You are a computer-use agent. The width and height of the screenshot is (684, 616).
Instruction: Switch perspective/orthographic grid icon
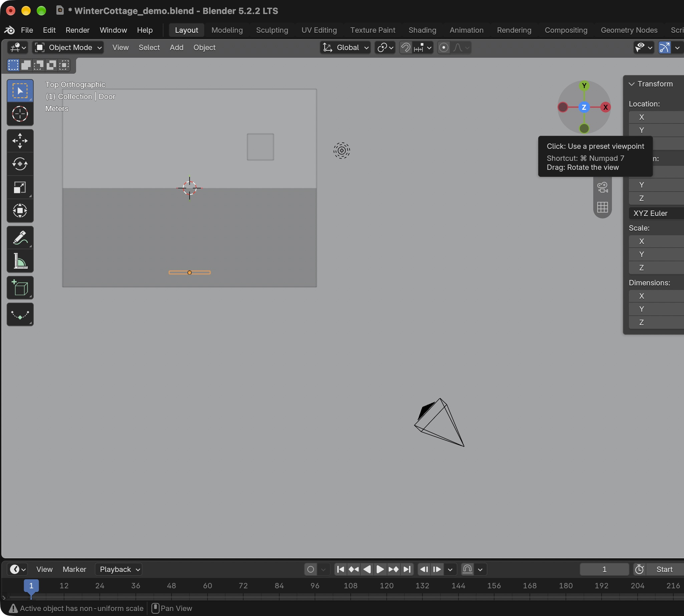pos(603,207)
